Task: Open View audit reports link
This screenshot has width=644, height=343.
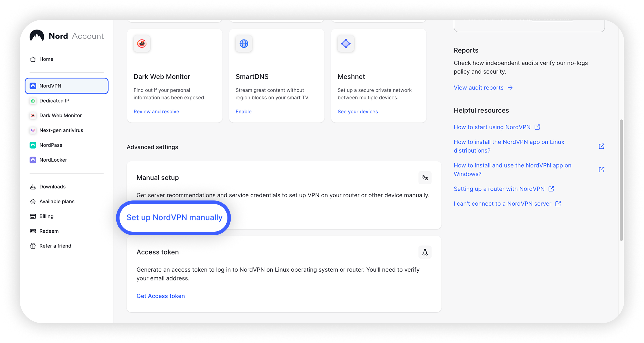Action: point(479,87)
